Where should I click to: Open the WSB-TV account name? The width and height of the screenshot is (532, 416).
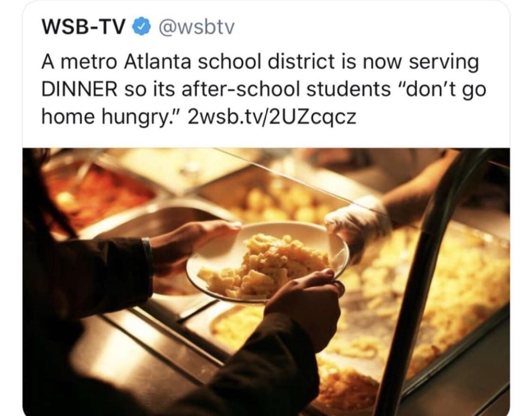(x=83, y=27)
